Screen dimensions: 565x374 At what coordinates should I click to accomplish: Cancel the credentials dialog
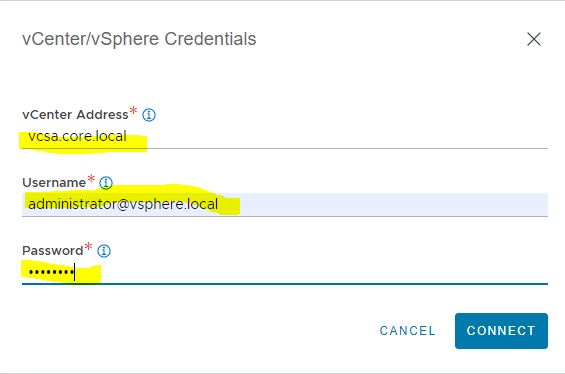[x=408, y=330]
